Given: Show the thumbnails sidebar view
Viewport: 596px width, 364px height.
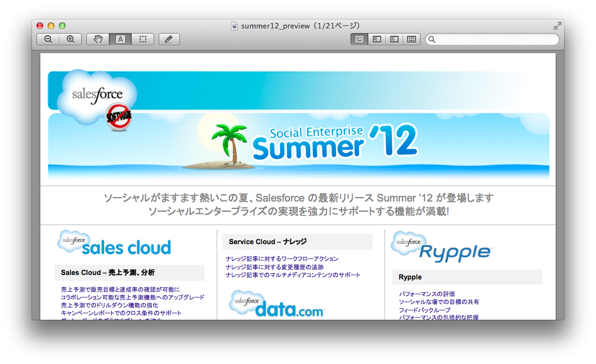Looking at the screenshot, I should 377,39.
